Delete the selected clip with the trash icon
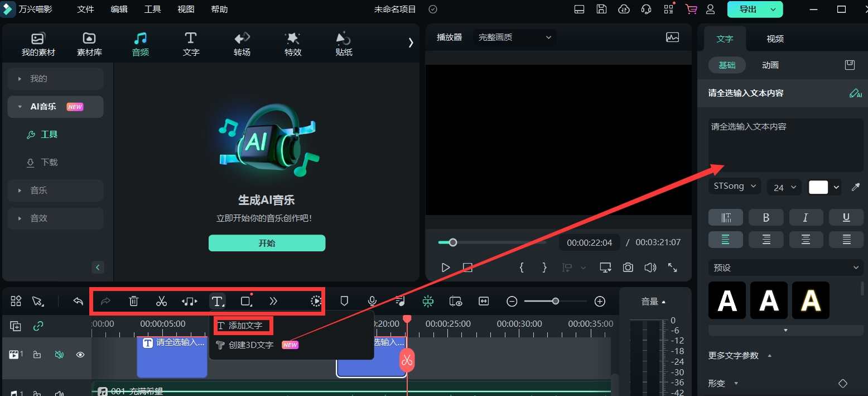This screenshot has height=396, width=868. [x=133, y=301]
